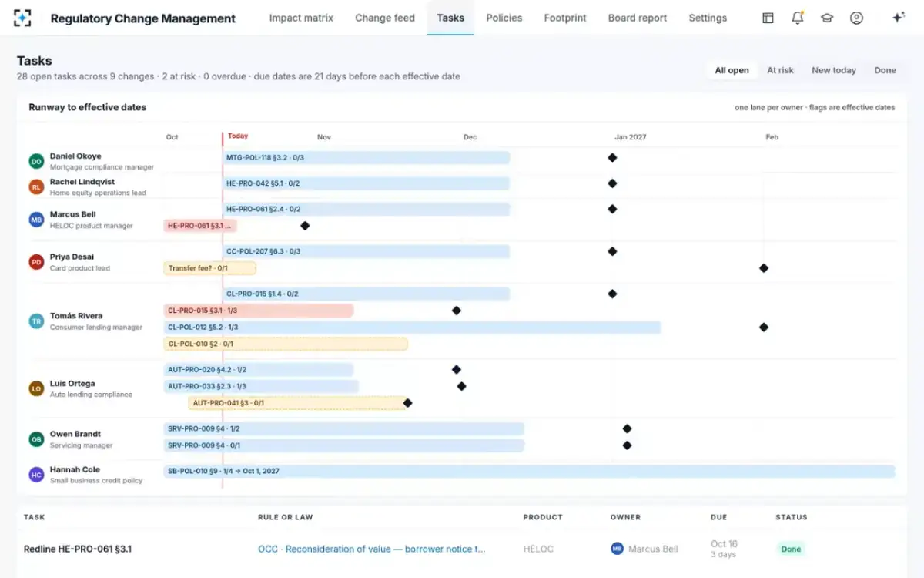Image resolution: width=924 pixels, height=578 pixels.
Task: Click Daniel Okoye's effective date flag
Action: (612, 157)
